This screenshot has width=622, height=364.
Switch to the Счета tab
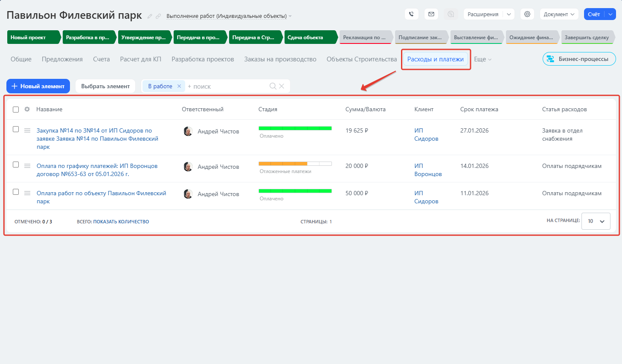[x=101, y=59]
